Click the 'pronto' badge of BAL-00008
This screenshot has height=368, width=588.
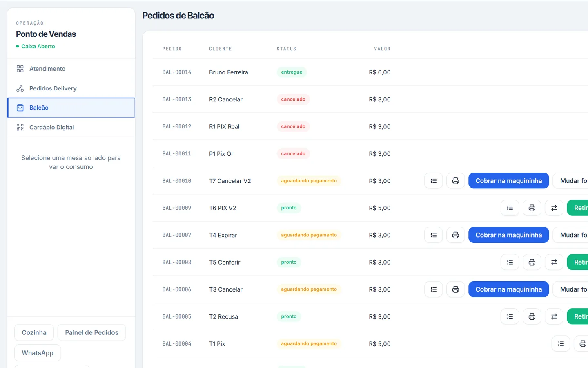(x=289, y=262)
